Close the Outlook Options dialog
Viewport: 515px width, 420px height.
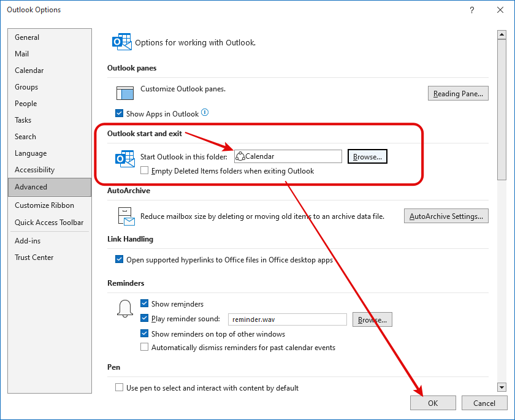tap(500, 10)
